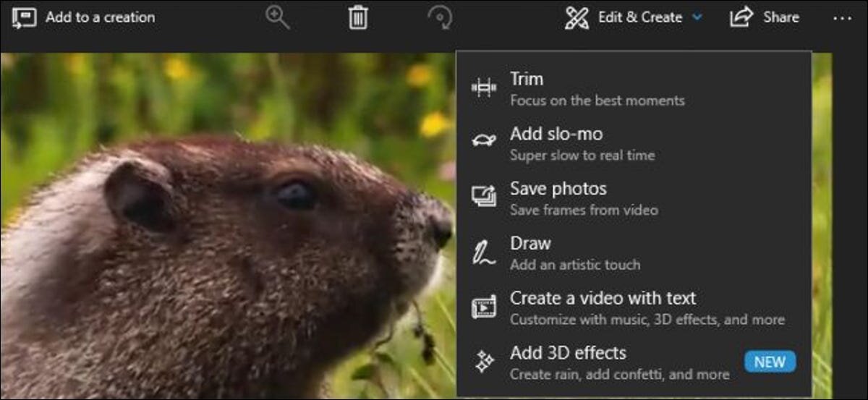This screenshot has height=400, width=868.
Task: Click the Trim icon in the dropdown
Action: pos(484,88)
